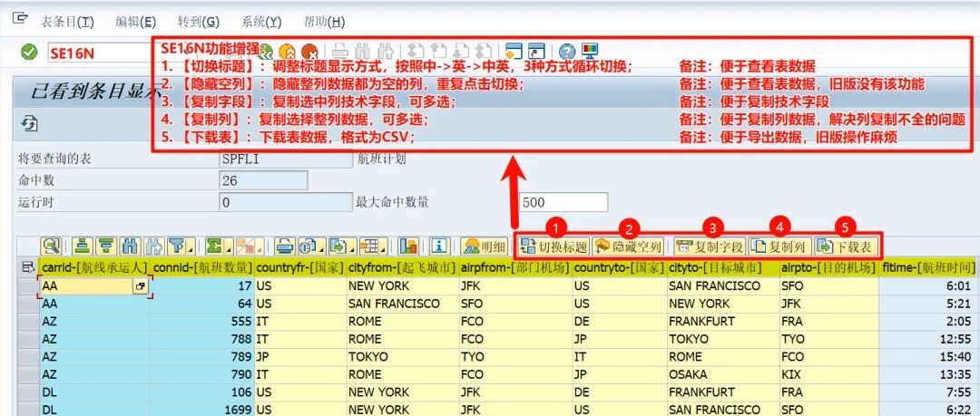Image resolution: width=980 pixels, height=416 pixels.
Task: Select the cityfrom column header
Action: [403, 268]
